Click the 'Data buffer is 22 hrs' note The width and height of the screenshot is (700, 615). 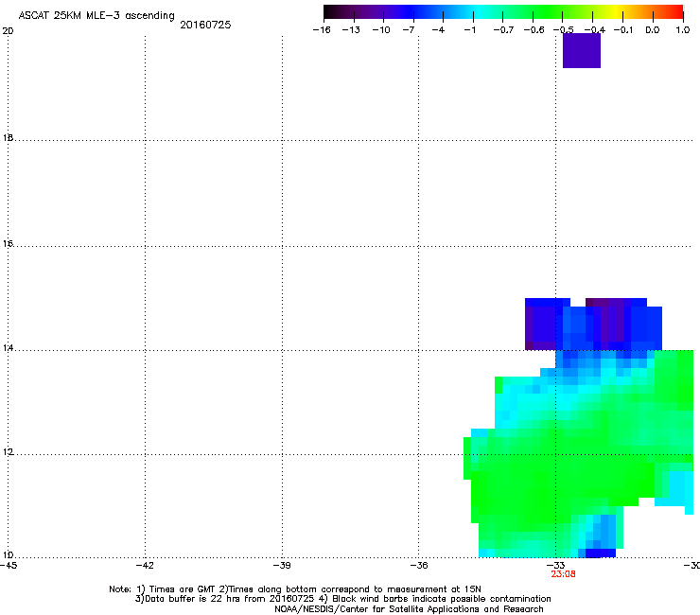pyautogui.click(x=342, y=599)
